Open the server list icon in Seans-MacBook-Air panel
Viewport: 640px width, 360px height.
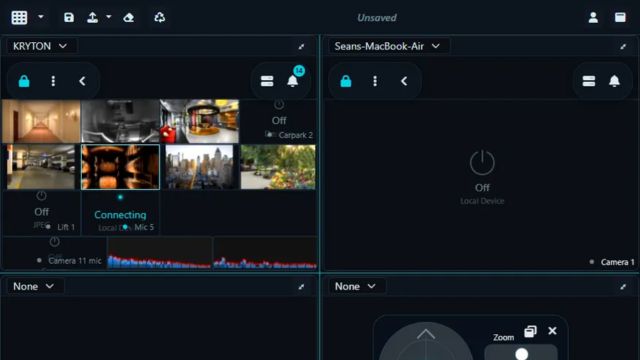(589, 81)
